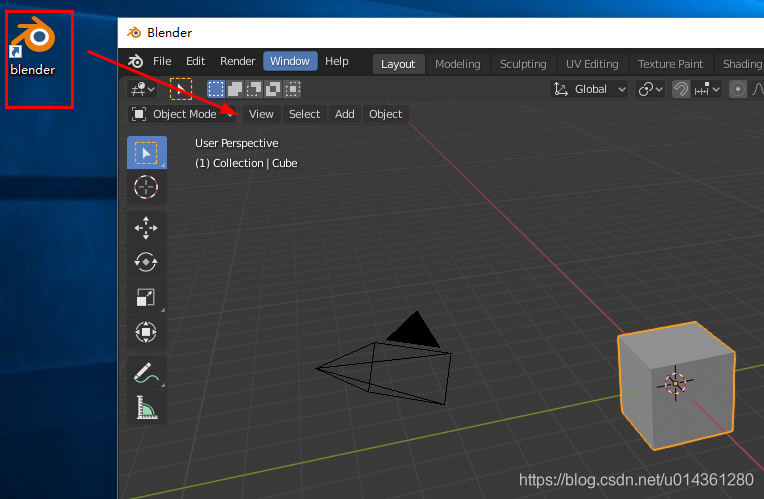Screen dimensions: 764x499
Task: Open the Global transform orientation dropdown
Action: 589,89
